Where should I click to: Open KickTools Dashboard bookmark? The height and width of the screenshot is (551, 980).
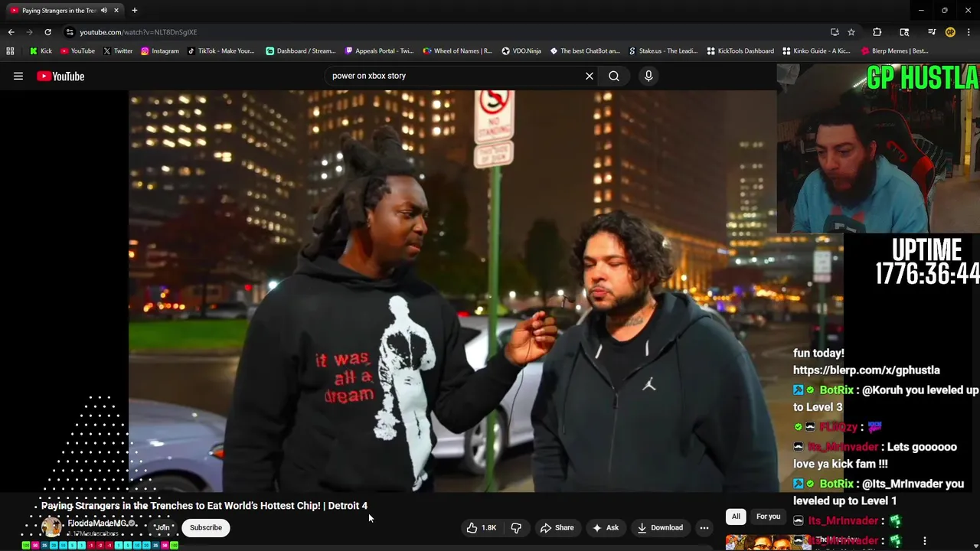740,51
